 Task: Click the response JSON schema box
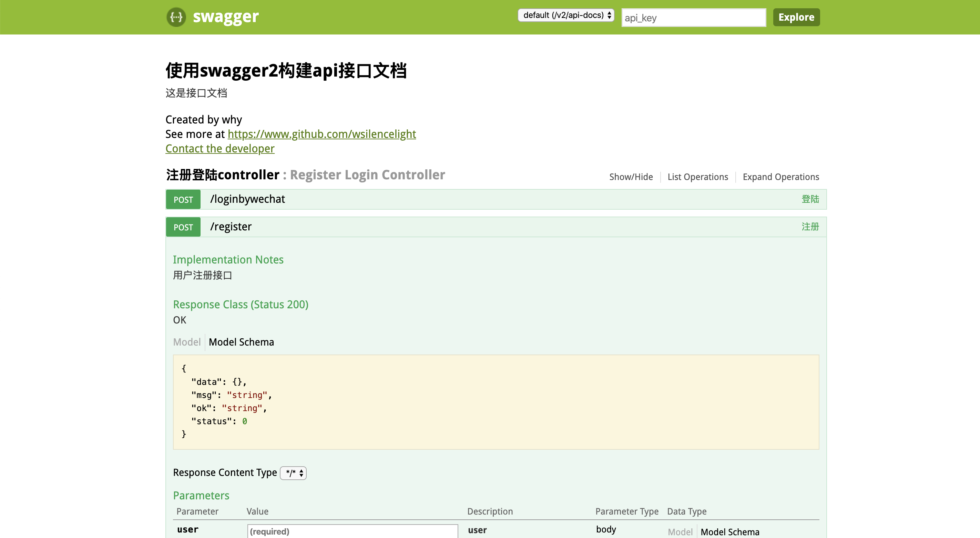496,402
